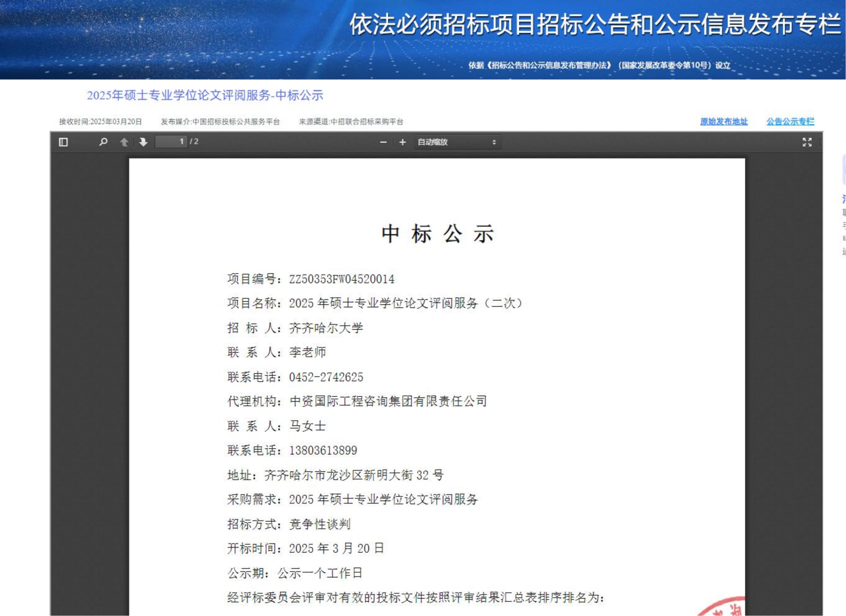Go to the previous PDF page
846x616 pixels.
[124, 142]
